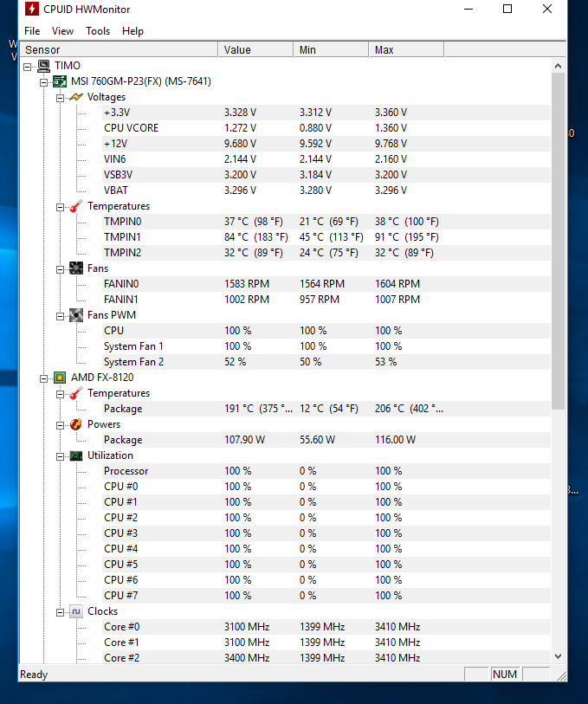Screen dimensions: 588x704
Task: Click the Voltages zigzag icon
Action: point(76,97)
